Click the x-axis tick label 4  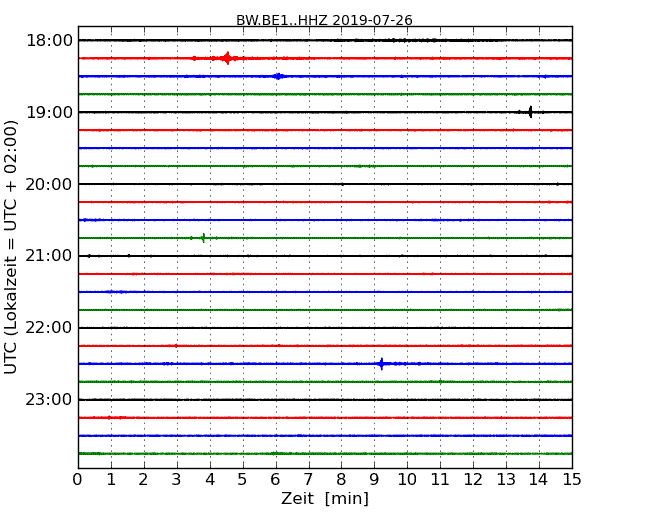pyautogui.click(x=210, y=480)
